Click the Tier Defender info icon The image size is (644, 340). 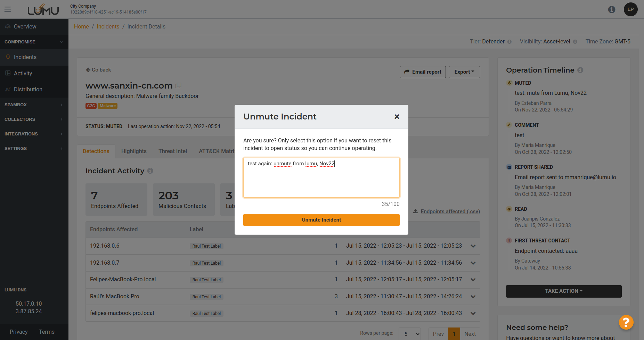click(x=510, y=42)
